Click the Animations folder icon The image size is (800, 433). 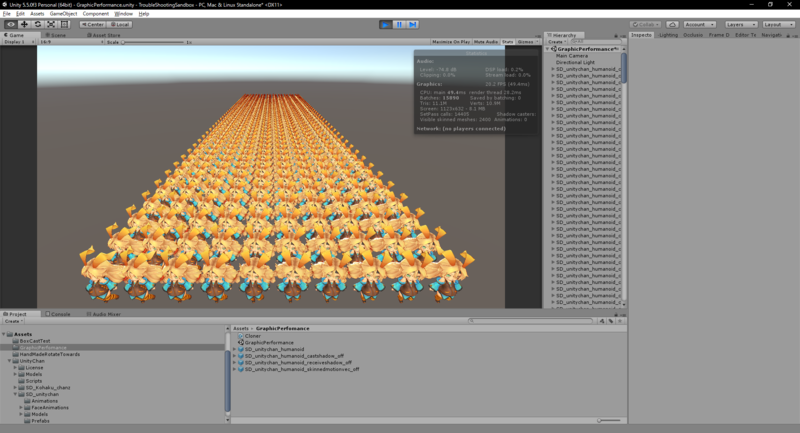click(x=28, y=401)
